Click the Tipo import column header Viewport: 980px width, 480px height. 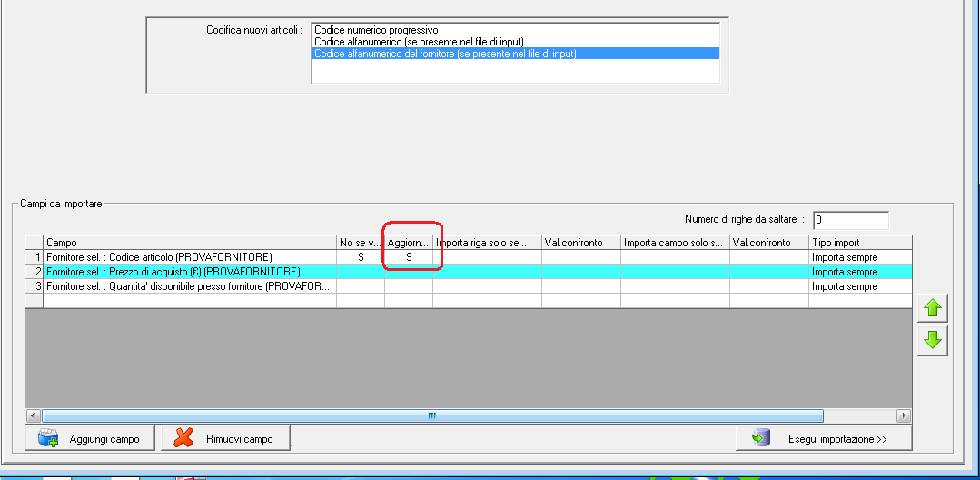tap(860, 242)
